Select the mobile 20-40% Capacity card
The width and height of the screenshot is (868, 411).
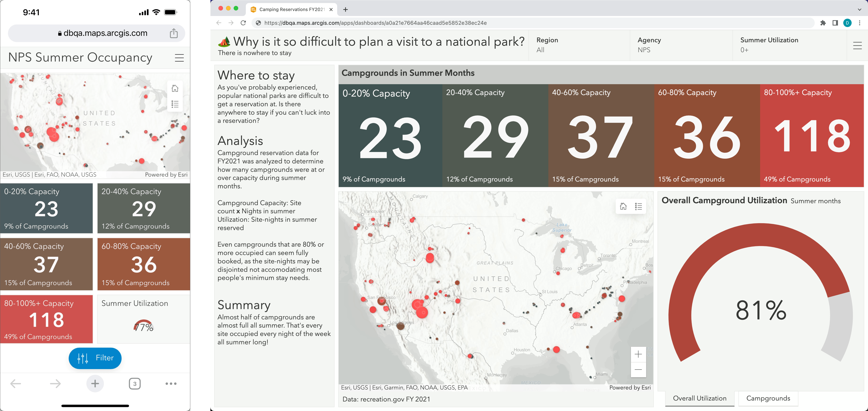[143, 208]
